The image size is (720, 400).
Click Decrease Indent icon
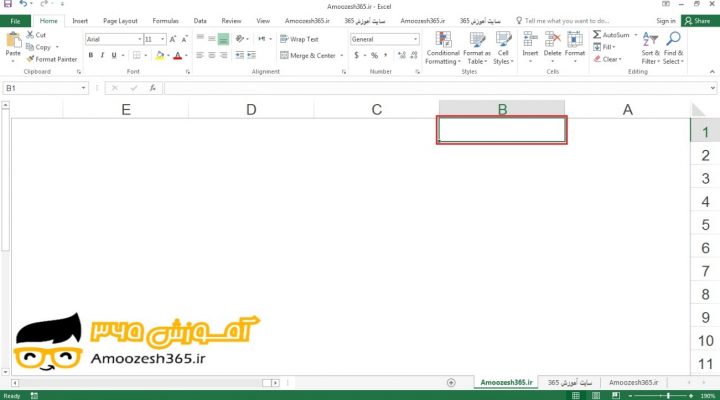[x=240, y=56]
